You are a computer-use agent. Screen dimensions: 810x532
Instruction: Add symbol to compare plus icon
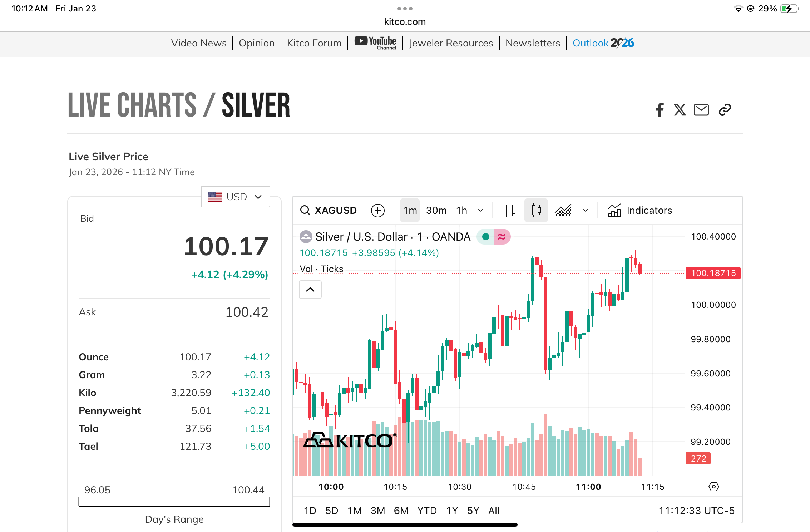click(x=378, y=211)
